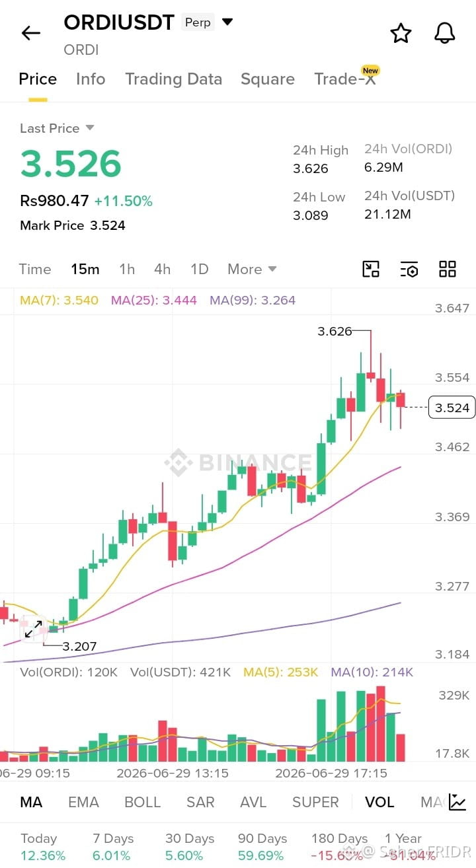This screenshot has width=476, height=868.
Task: Select the Time chart interval
Action: pyautogui.click(x=35, y=269)
